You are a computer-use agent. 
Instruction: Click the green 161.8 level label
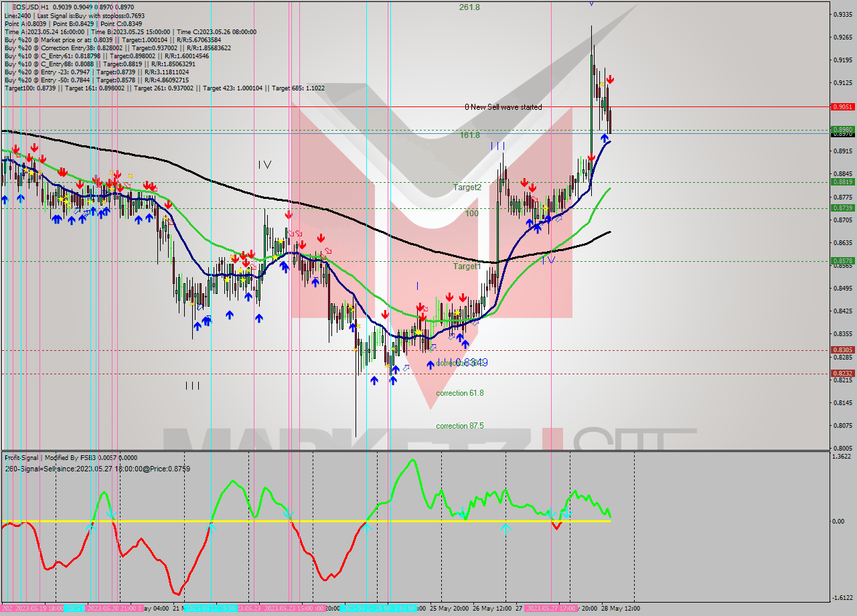[x=469, y=135]
